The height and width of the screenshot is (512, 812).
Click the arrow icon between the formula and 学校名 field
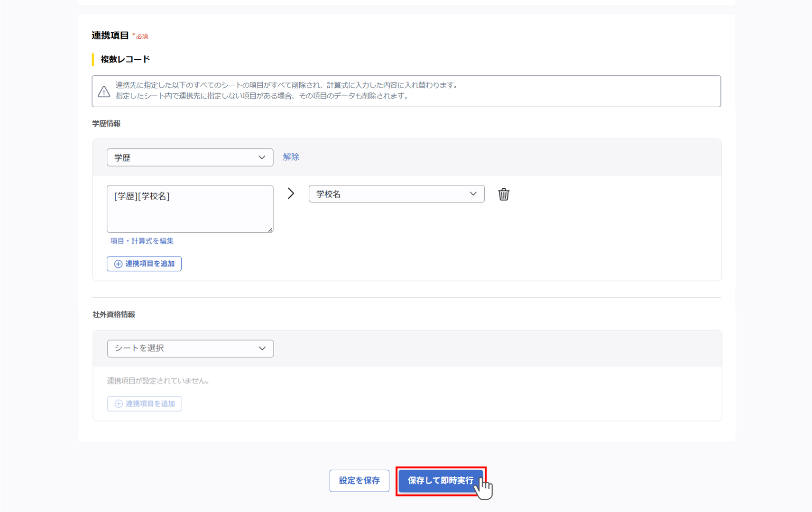tap(291, 194)
